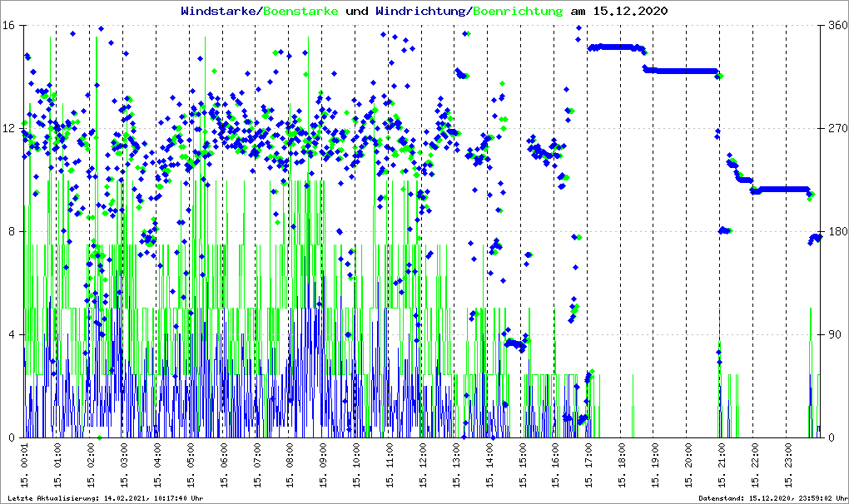Click the green 'Boenstarke' title word
Viewport: 849px width, 504px height.
coord(300,12)
